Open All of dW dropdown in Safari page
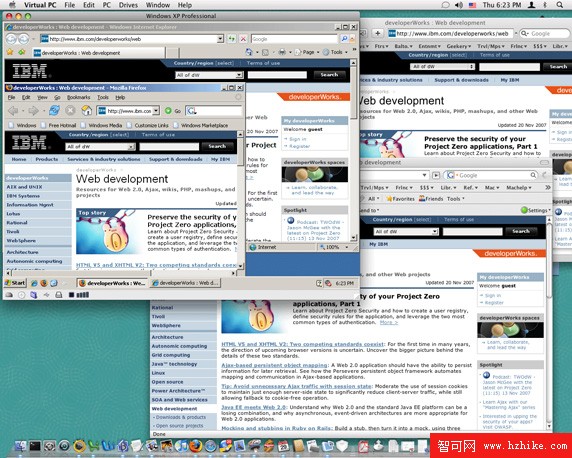This screenshot has width=572, height=458. tap(442, 67)
